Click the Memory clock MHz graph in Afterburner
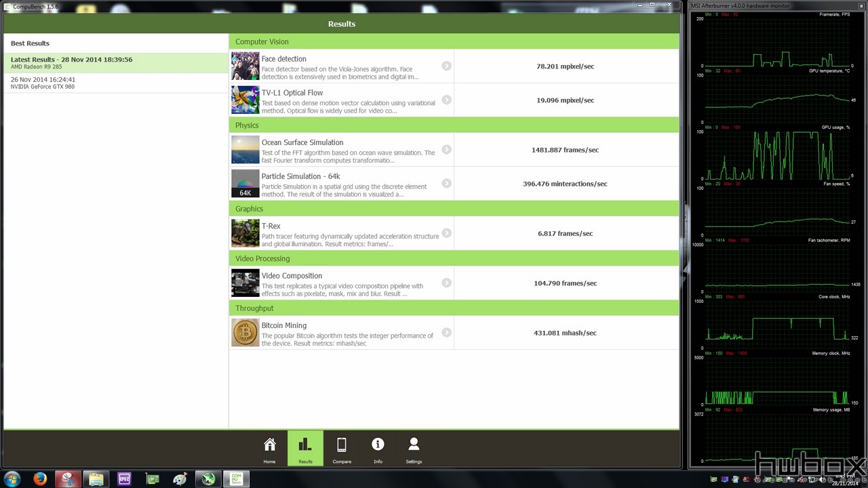 pos(778,380)
